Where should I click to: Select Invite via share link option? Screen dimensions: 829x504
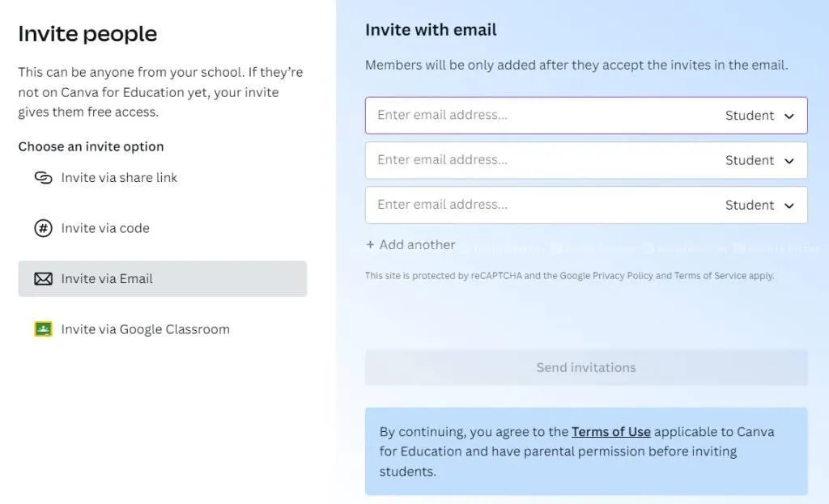click(x=119, y=178)
